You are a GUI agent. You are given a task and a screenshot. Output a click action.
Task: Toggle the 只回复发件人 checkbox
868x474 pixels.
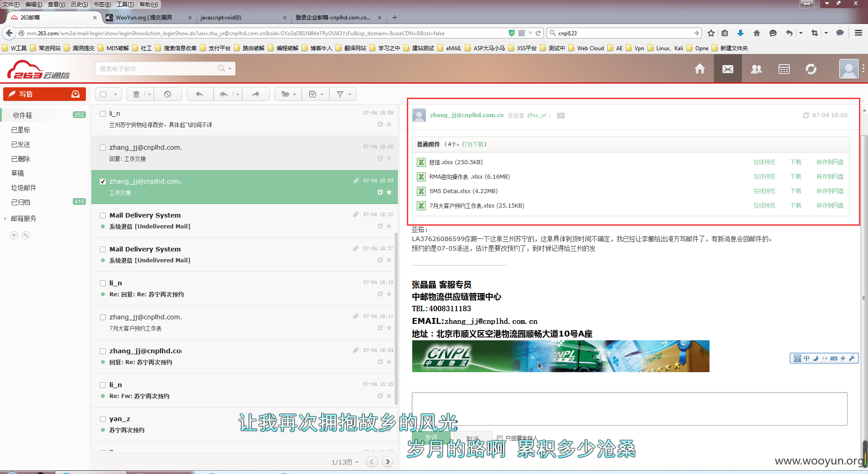(500, 438)
